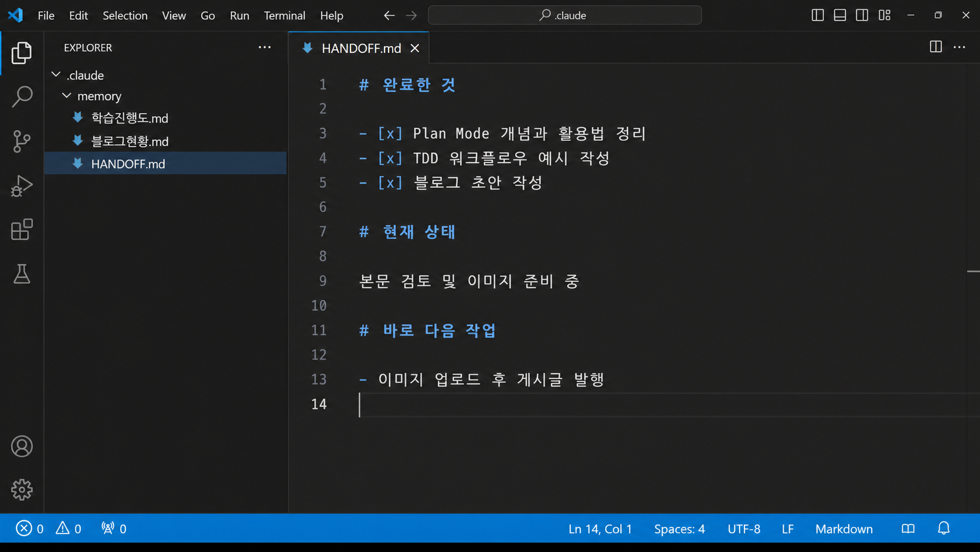Open the Selection menu
The width and height of the screenshot is (980, 552).
click(x=125, y=15)
